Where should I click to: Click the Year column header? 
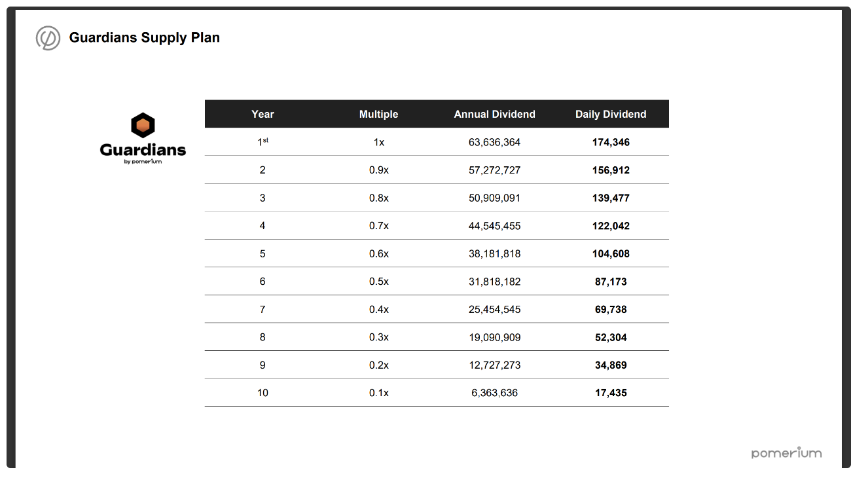(262, 114)
